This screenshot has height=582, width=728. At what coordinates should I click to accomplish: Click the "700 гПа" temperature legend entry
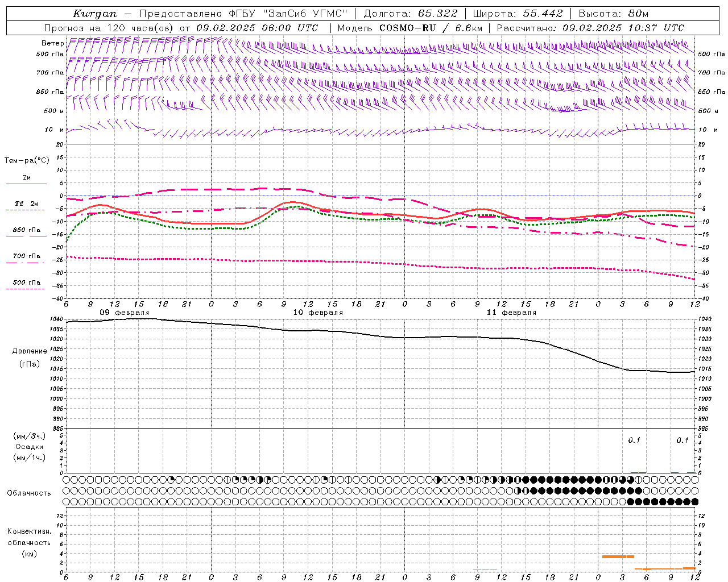[x=26, y=256]
